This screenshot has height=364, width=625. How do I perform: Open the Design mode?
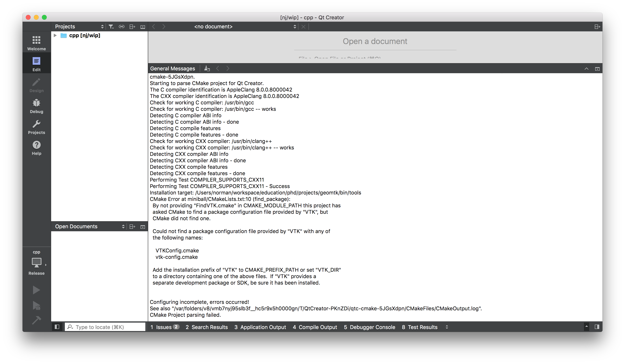pos(36,85)
